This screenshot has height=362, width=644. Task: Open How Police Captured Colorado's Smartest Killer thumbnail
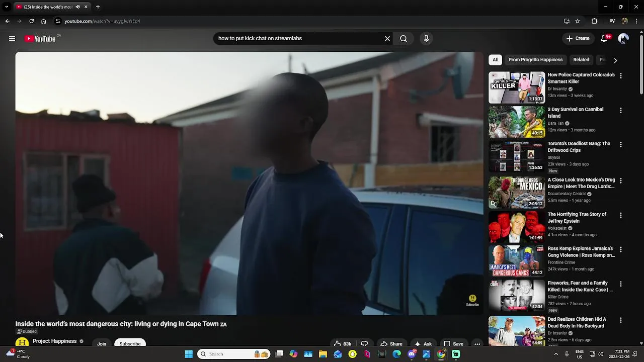tap(517, 87)
